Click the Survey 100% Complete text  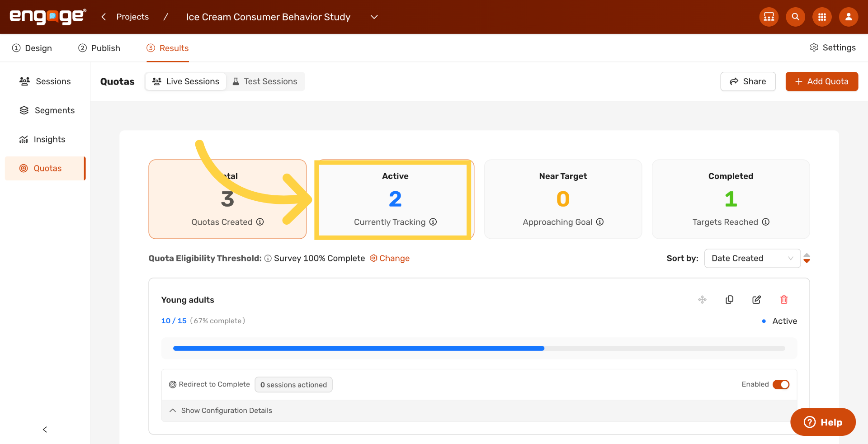pos(319,258)
